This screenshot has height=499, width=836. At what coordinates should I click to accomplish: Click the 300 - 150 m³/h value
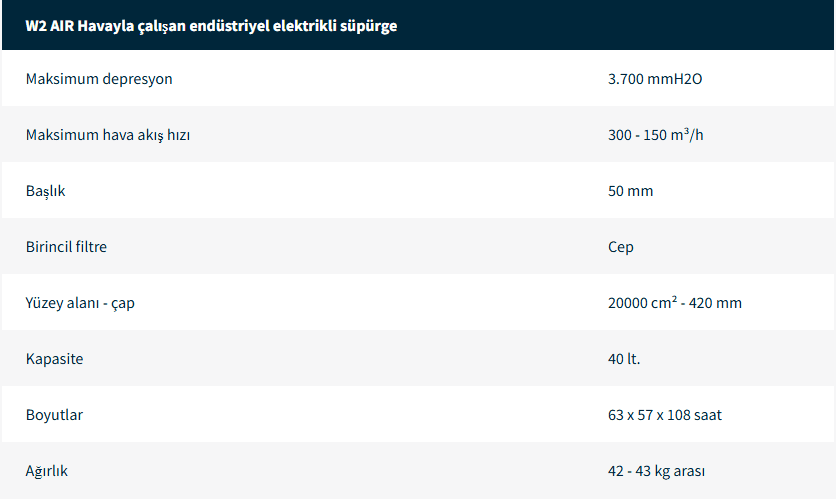[x=655, y=135]
